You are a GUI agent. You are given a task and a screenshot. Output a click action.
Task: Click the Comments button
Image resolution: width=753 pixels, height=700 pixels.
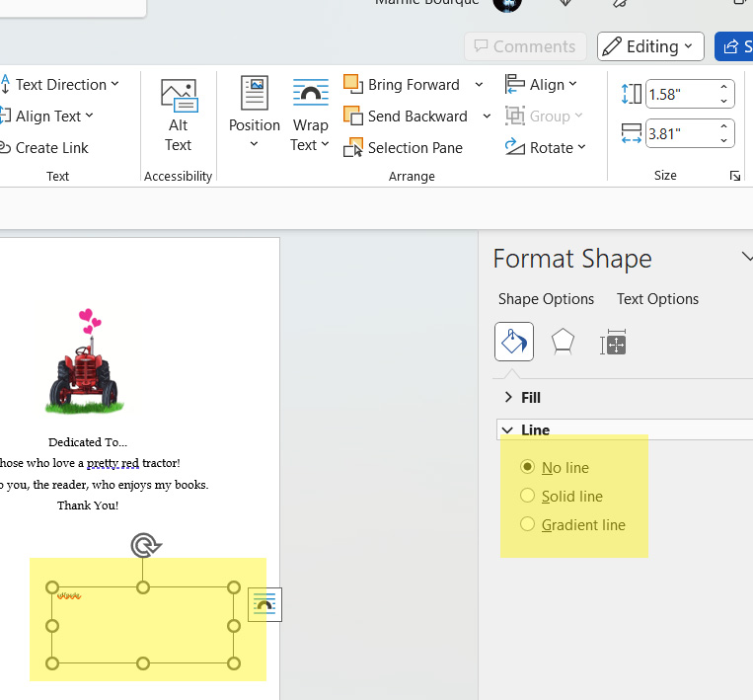tap(525, 46)
